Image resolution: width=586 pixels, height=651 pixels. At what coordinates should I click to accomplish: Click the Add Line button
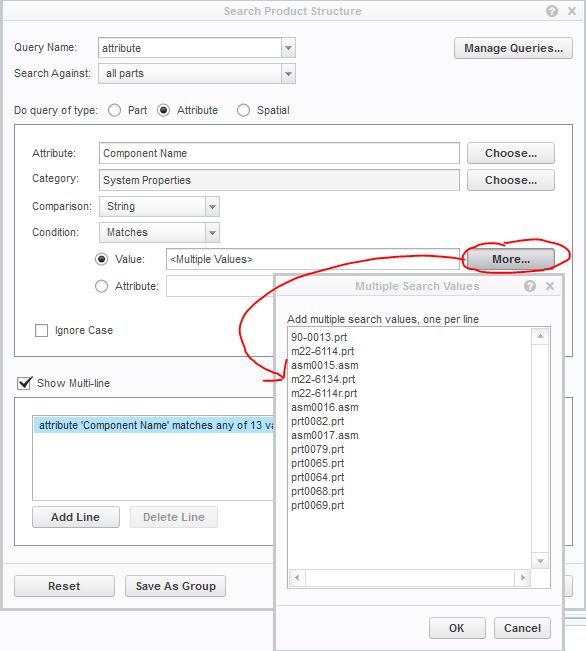tap(76, 517)
